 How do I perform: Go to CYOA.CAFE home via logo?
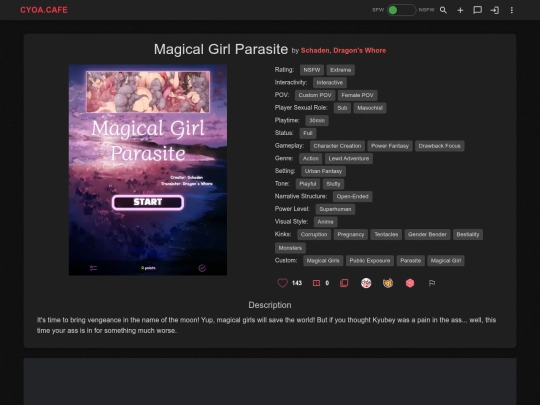(44, 10)
